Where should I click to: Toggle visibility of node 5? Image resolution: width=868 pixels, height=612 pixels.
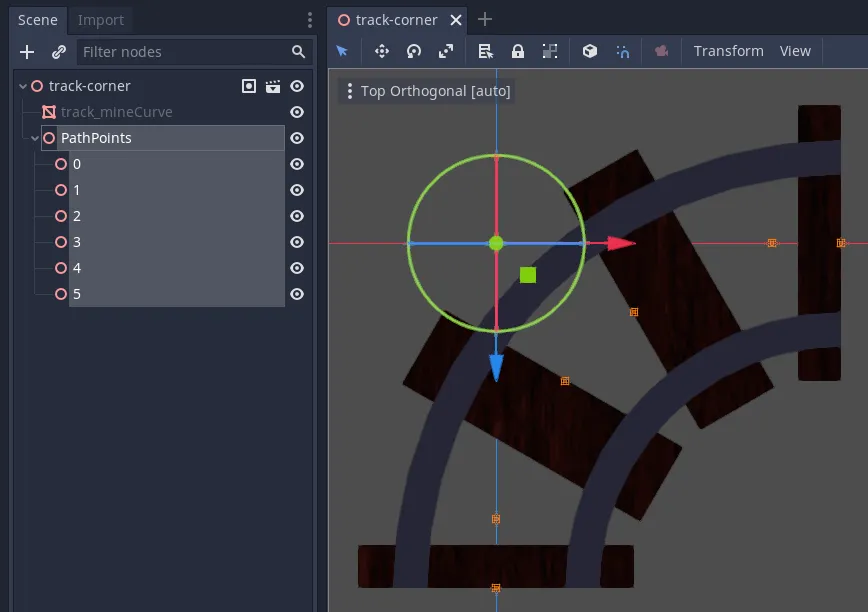click(296, 294)
